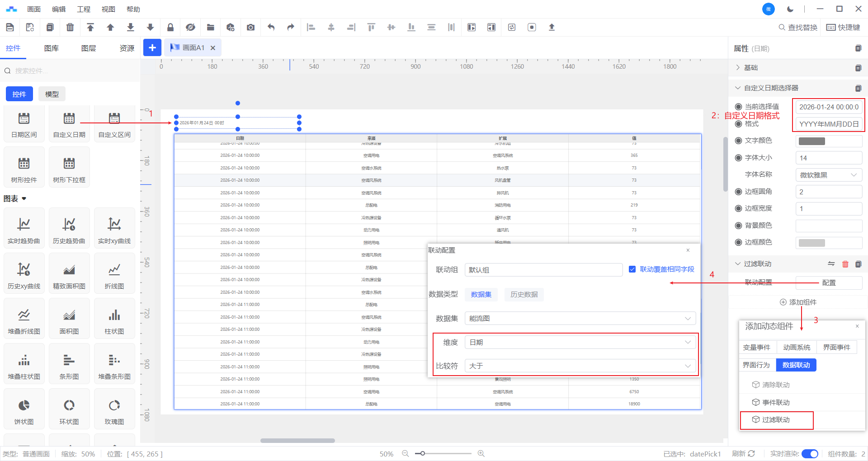This screenshot has width=868, height=461.
Task: Click the screenshot camera icon
Action: click(x=250, y=28)
